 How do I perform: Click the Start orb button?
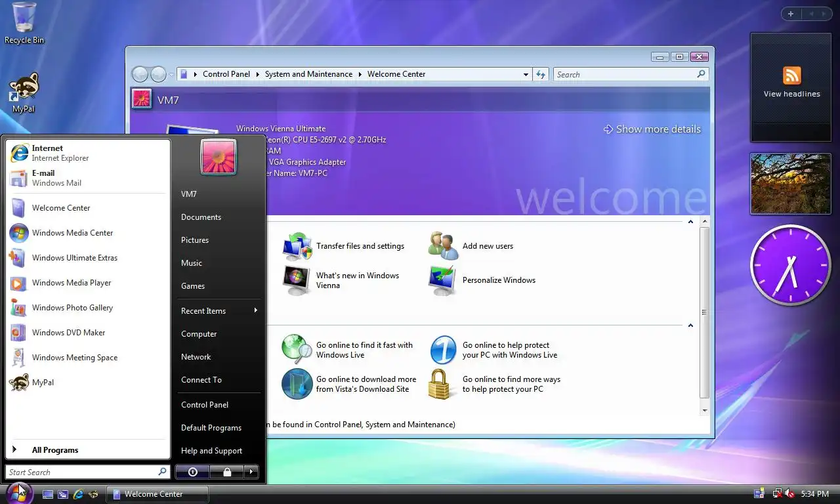tap(18, 492)
